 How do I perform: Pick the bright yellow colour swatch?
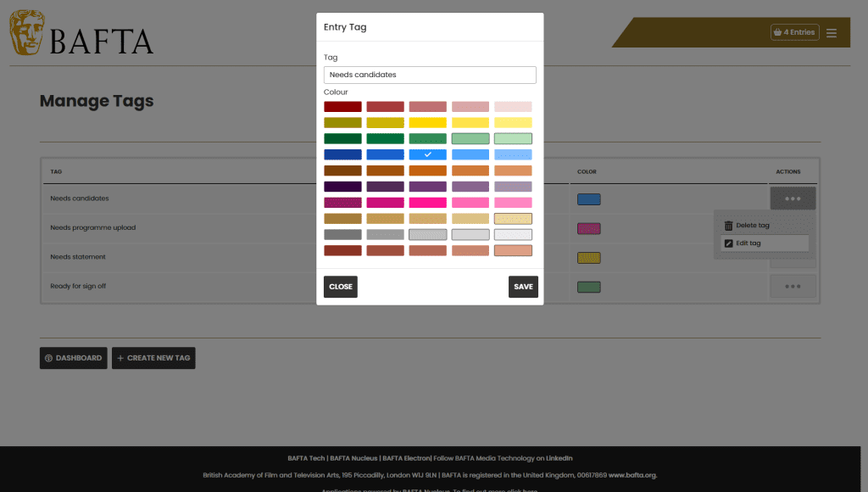tap(427, 122)
